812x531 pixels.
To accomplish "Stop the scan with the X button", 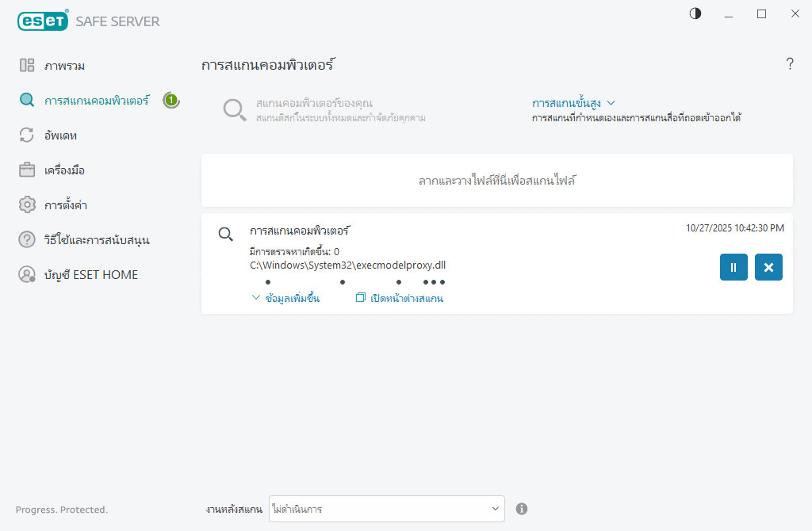I will click(768, 267).
